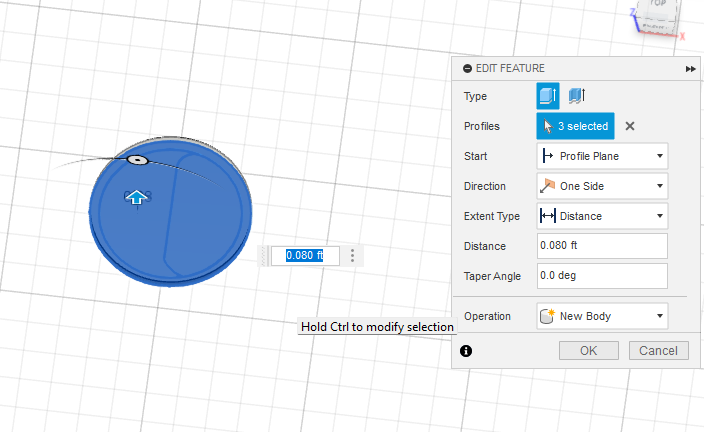The width and height of the screenshot is (704, 432).
Task: Click the taper angle circular handle
Action: (x=137, y=160)
